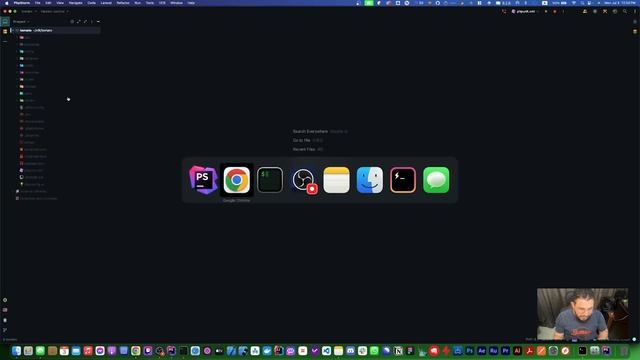Open Search Everywhere magnifier icon in toolbar
640x360 pixels.
(x=625, y=11)
